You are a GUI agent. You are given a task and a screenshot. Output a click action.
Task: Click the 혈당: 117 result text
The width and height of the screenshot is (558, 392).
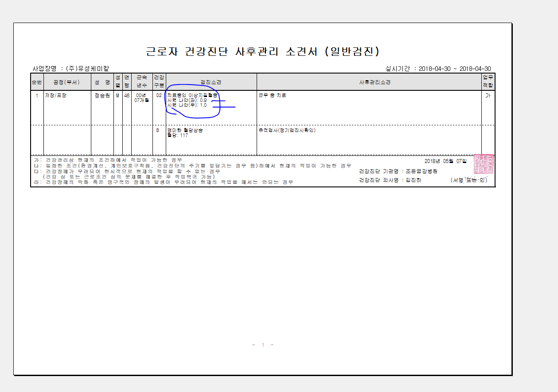click(178, 135)
